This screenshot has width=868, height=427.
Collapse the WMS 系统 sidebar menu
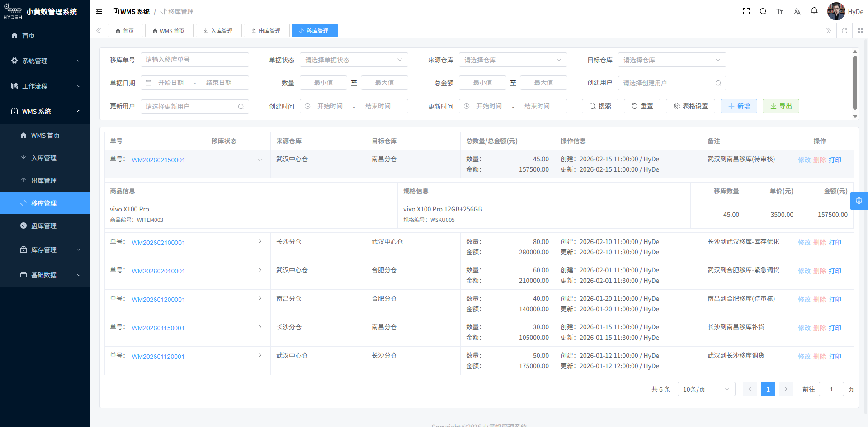pyautogui.click(x=45, y=111)
